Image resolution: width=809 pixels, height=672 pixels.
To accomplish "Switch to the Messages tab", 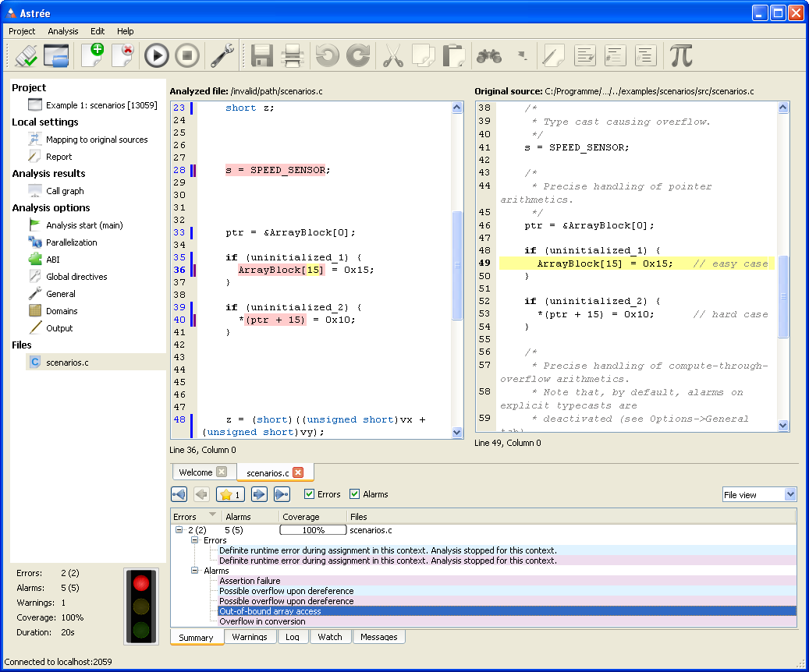I will tap(378, 637).
